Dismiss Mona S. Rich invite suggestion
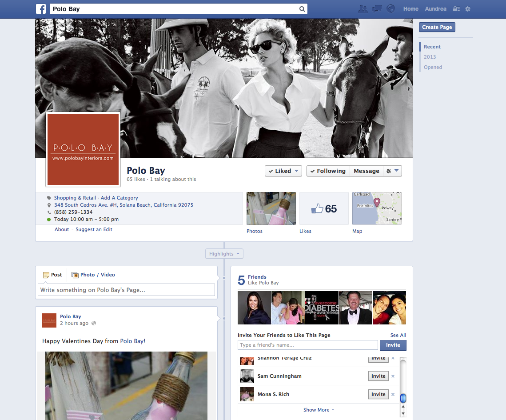This screenshot has width=506, height=420. tap(393, 394)
